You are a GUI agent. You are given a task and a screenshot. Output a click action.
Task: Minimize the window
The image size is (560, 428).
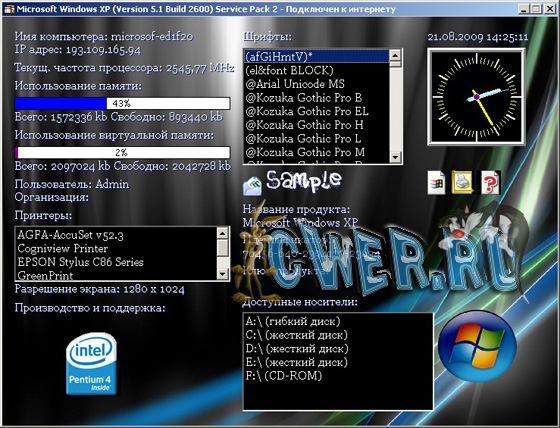(x=523, y=9)
